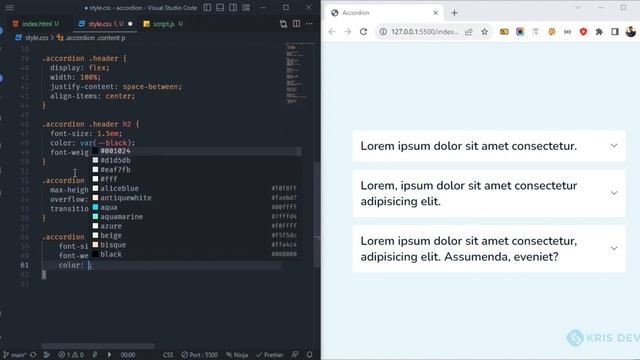Choose azure from the suggestion list
This screenshot has width=640, height=360.
click(x=197, y=226)
